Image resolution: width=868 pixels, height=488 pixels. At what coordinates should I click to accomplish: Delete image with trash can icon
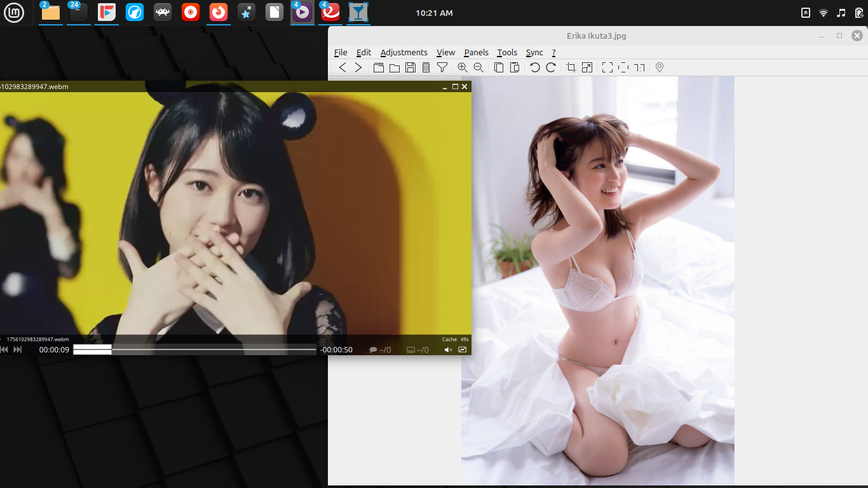[426, 67]
